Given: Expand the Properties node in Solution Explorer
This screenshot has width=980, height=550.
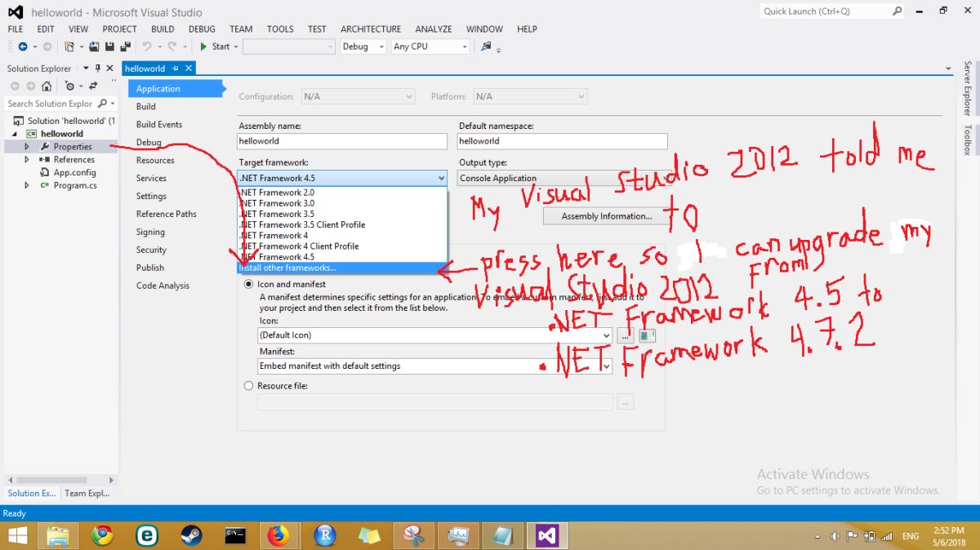Looking at the screenshot, I should 26,147.
